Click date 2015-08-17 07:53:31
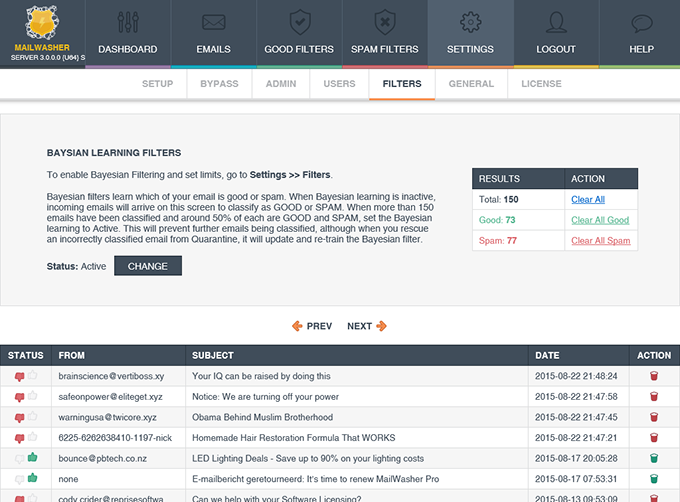This screenshot has height=502, width=680. [576, 479]
